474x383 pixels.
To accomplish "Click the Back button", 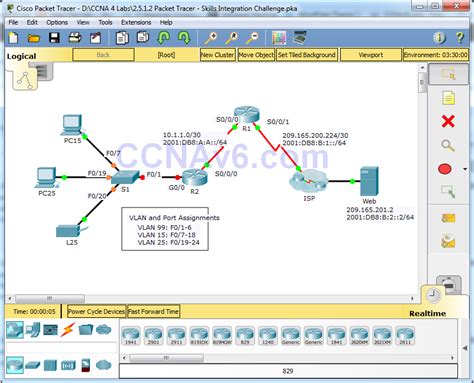I will coord(103,55).
